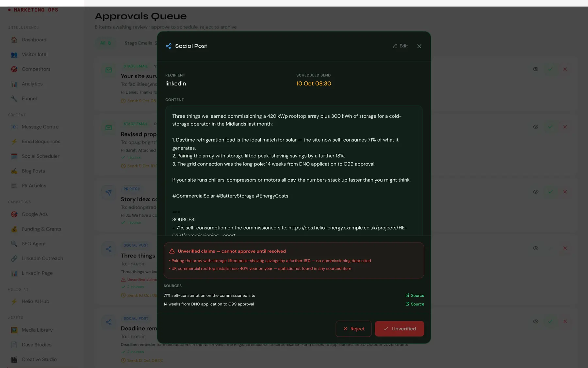Open Creative Studio
Screen dimensions: 588x368
(39, 359)
